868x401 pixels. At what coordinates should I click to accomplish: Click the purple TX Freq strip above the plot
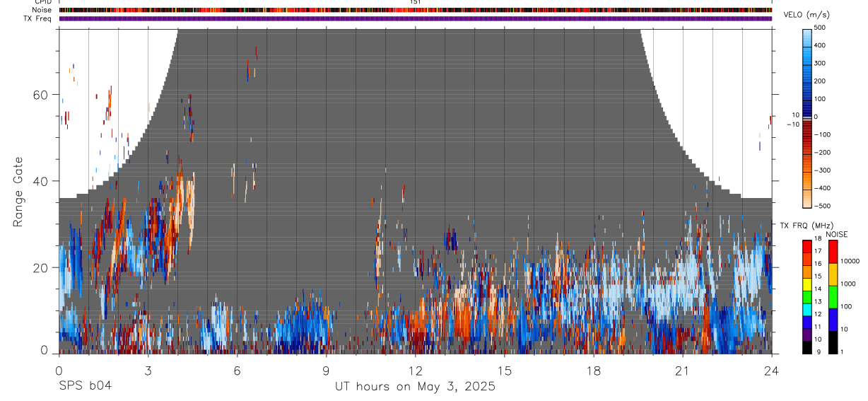click(415, 18)
